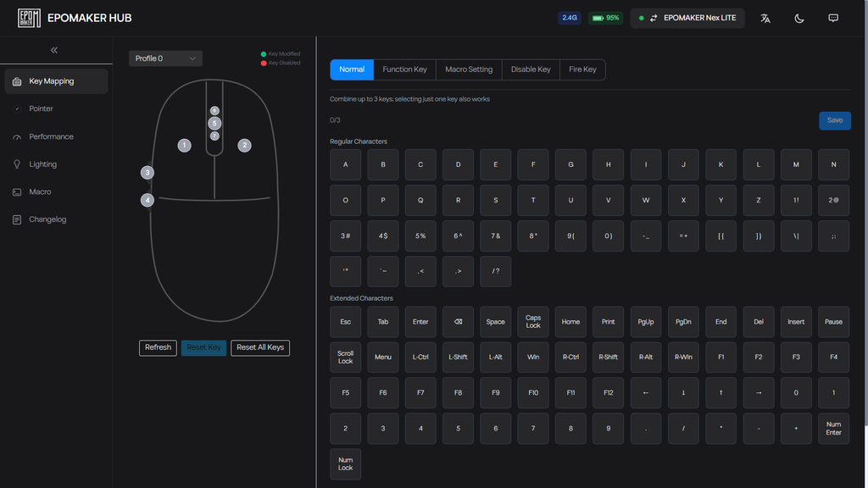Select the L-Shift modifier key
868x488 pixels.
coord(458,358)
